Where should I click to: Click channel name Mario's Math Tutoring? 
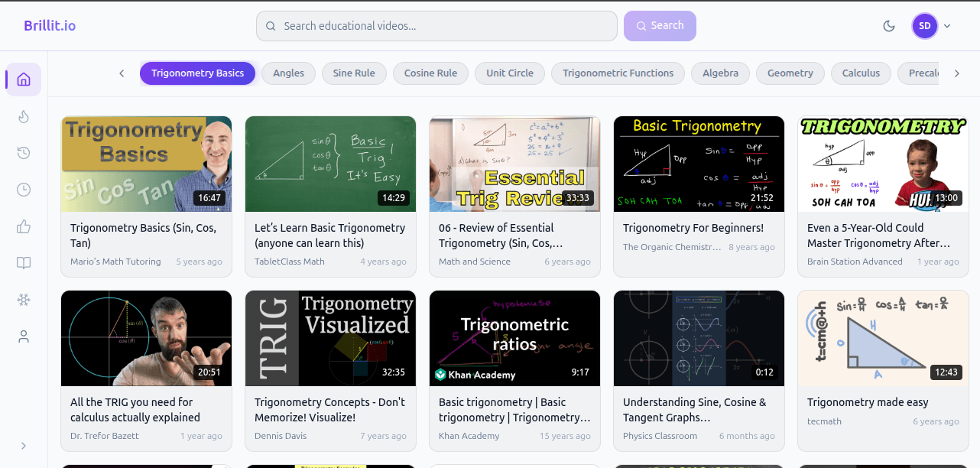pos(115,262)
